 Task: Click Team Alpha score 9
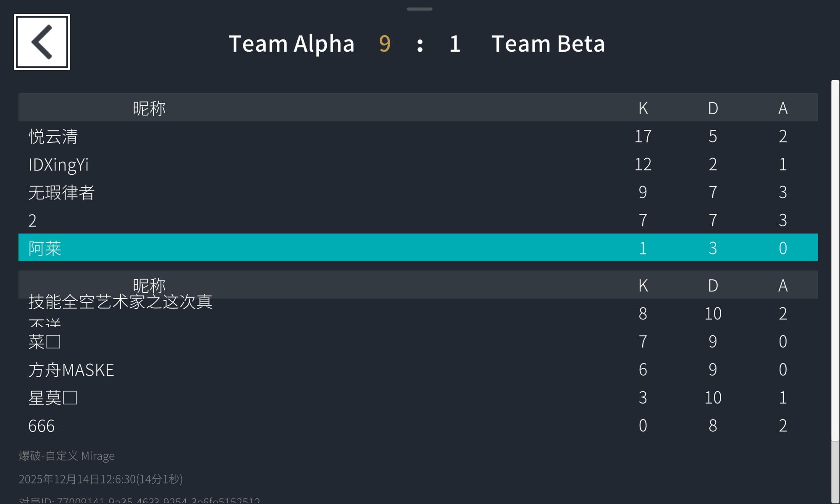tap(385, 44)
